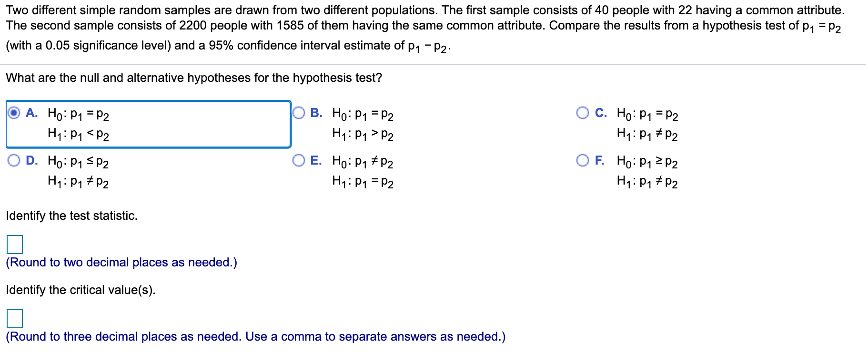Select answer choice F hypothesis option
The width and height of the screenshot is (868, 353).
[582, 161]
